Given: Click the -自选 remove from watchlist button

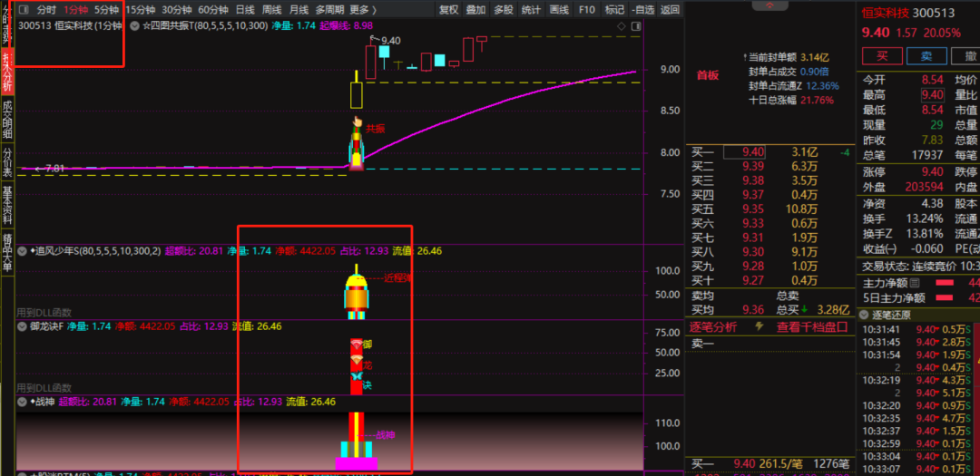Looking at the screenshot, I should pyautogui.click(x=643, y=9).
